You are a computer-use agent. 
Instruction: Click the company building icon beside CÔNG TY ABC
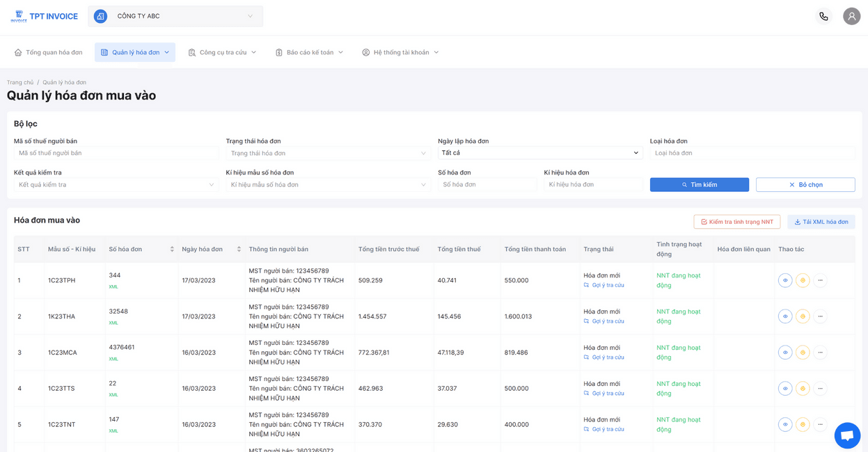[x=101, y=16]
